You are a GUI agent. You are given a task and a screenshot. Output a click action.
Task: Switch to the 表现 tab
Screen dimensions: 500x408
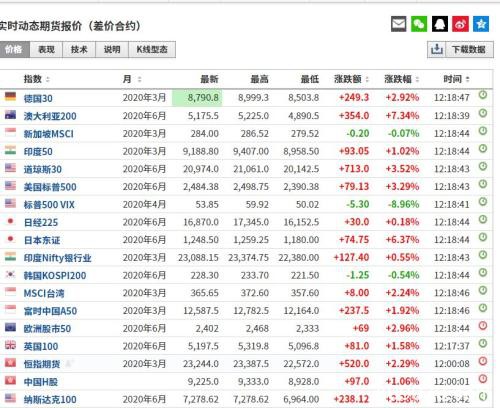pyautogui.click(x=46, y=50)
